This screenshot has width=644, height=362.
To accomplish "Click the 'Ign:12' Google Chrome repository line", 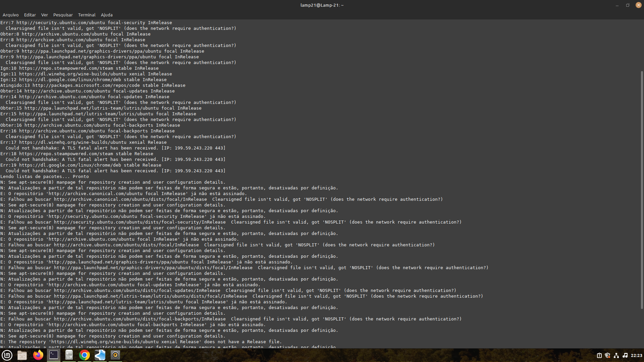I will pos(84,79).
